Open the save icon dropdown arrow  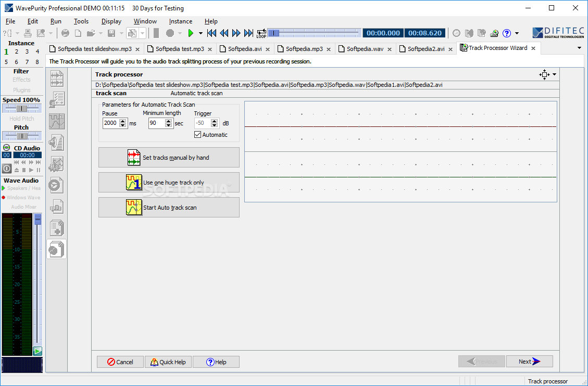pos(121,33)
